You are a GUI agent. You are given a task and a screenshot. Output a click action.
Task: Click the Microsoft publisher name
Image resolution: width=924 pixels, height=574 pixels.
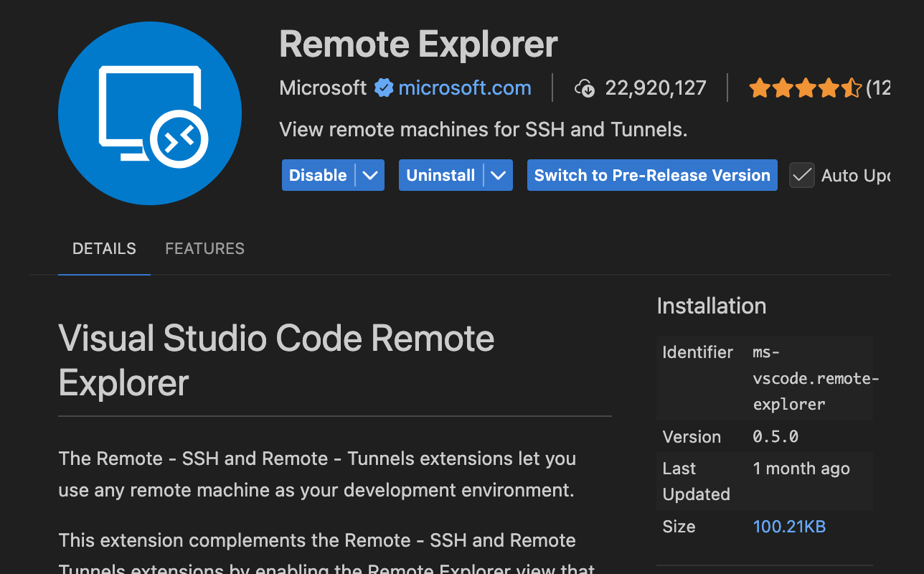pos(323,88)
